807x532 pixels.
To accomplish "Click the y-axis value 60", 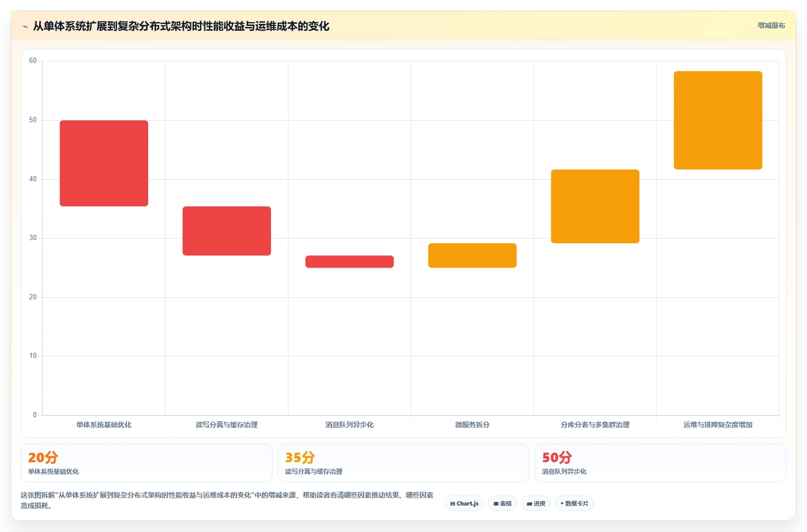I will click(x=33, y=61).
